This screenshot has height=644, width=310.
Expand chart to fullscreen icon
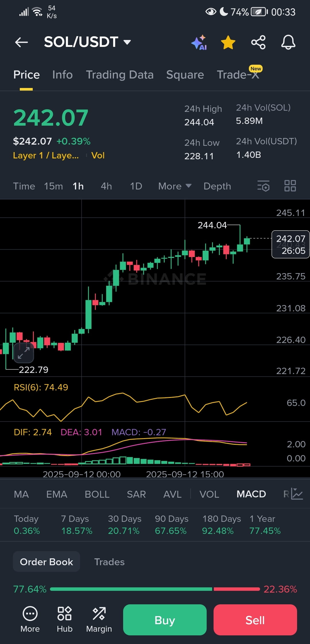[x=24, y=353]
